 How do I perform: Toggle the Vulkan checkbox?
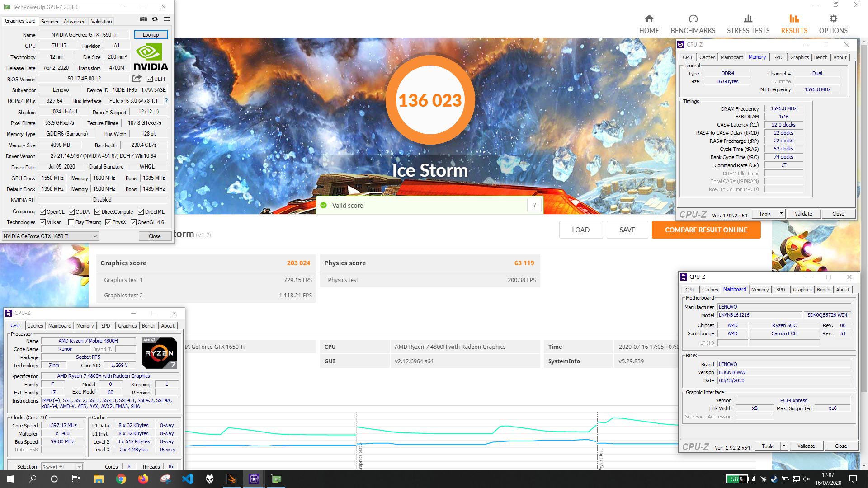[42, 222]
